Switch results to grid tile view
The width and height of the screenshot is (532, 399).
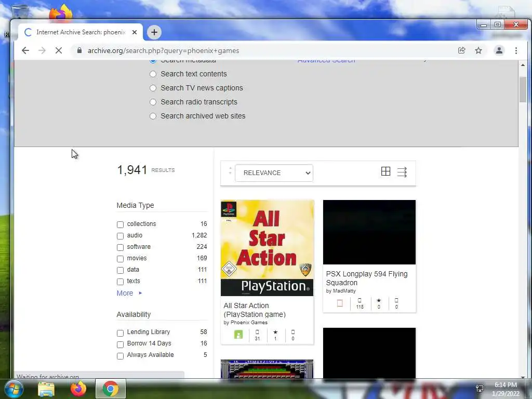386,171
